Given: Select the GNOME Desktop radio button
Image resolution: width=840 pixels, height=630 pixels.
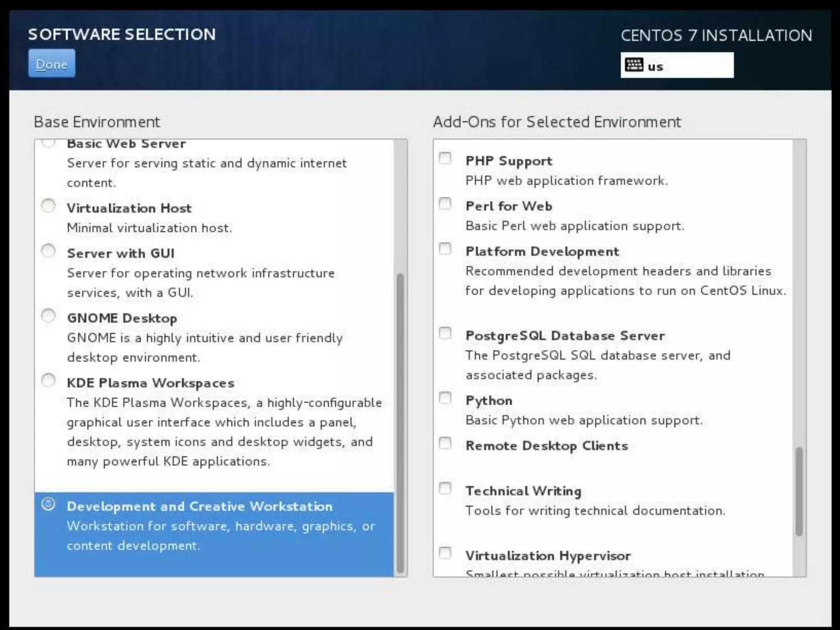Looking at the screenshot, I should (x=48, y=316).
